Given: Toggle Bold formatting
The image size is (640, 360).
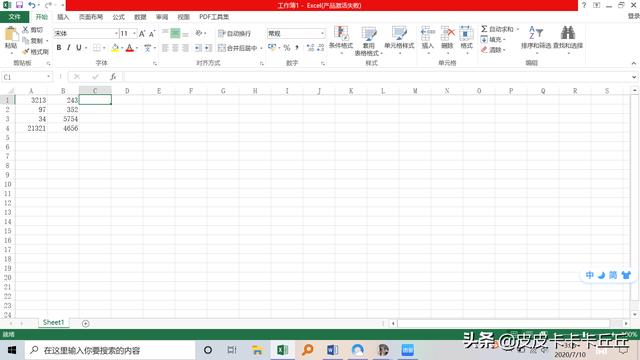Looking at the screenshot, I should coord(59,48).
